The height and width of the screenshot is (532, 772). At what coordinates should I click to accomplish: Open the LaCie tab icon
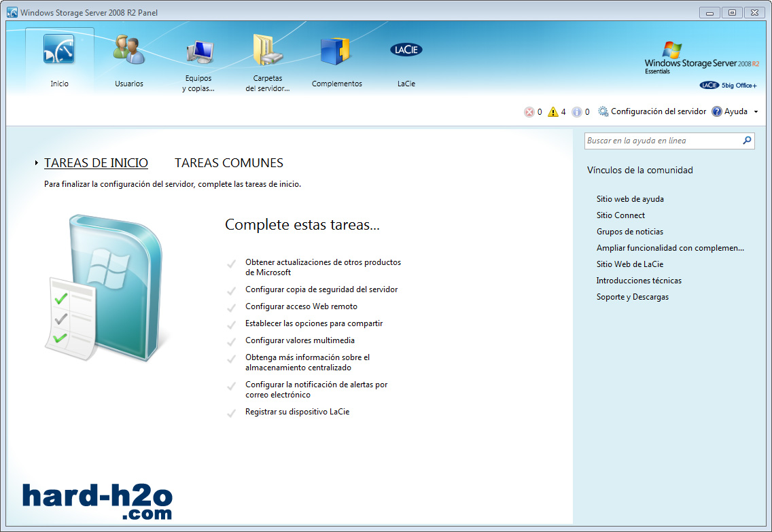click(406, 50)
